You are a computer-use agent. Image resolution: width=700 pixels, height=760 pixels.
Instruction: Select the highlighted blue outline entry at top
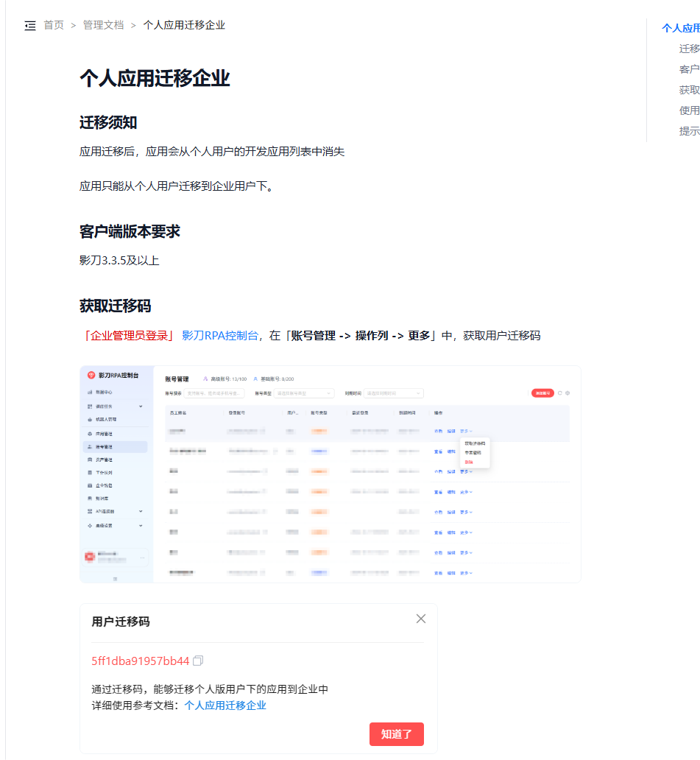click(x=681, y=28)
